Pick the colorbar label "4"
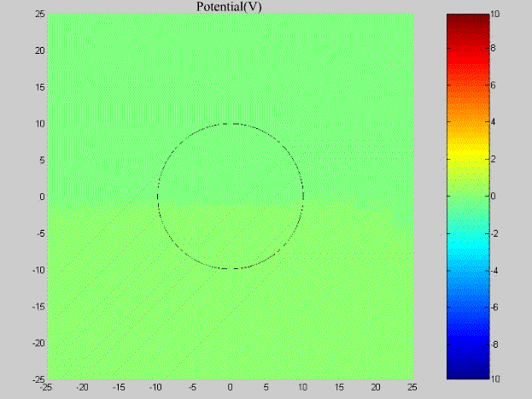This screenshot has width=532, height=399. [x=493, y=122]
